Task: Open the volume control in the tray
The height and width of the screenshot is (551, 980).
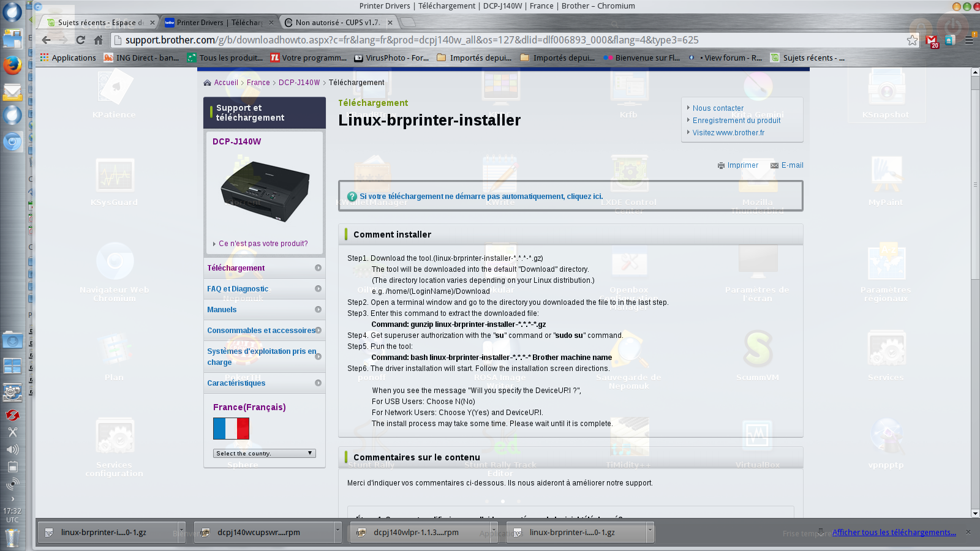Action: tap(12, 449)
